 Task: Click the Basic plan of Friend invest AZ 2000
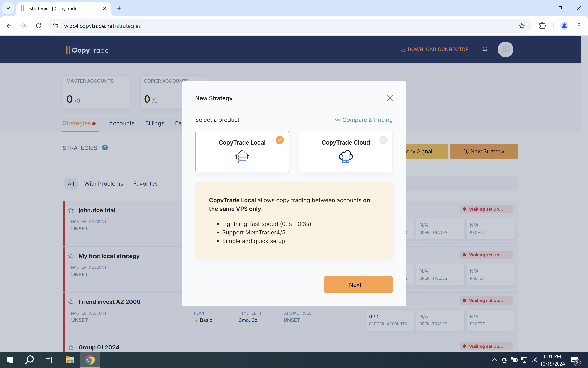pyautogui.click(x=203, y=320)
